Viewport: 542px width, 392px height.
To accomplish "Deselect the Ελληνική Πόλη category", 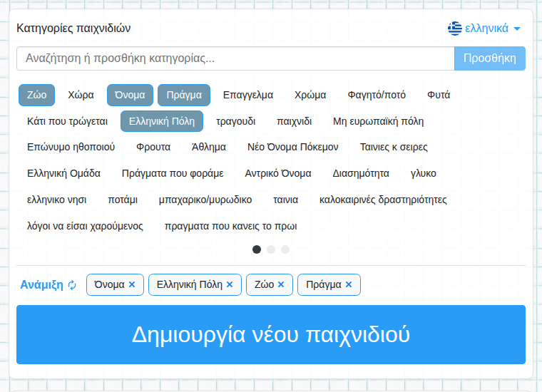I will point(162,121).
